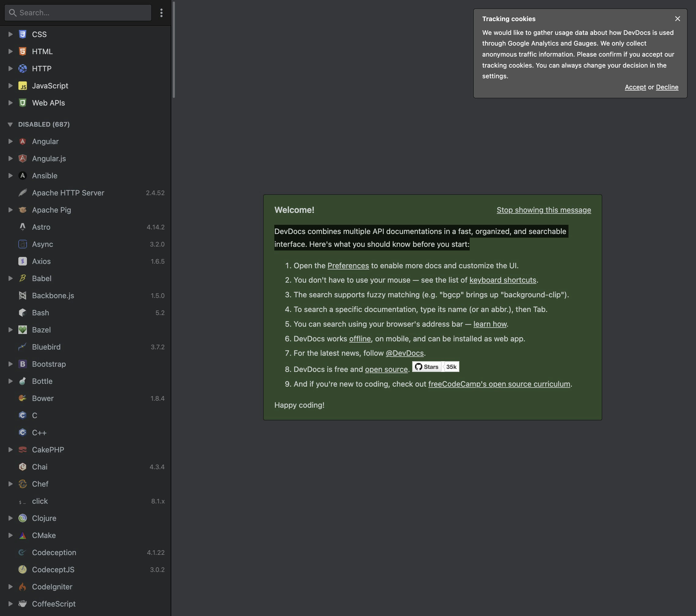Select the Codeception 4.1.22 entry
This screenshot has width=696, height=616.
(85, 552)
